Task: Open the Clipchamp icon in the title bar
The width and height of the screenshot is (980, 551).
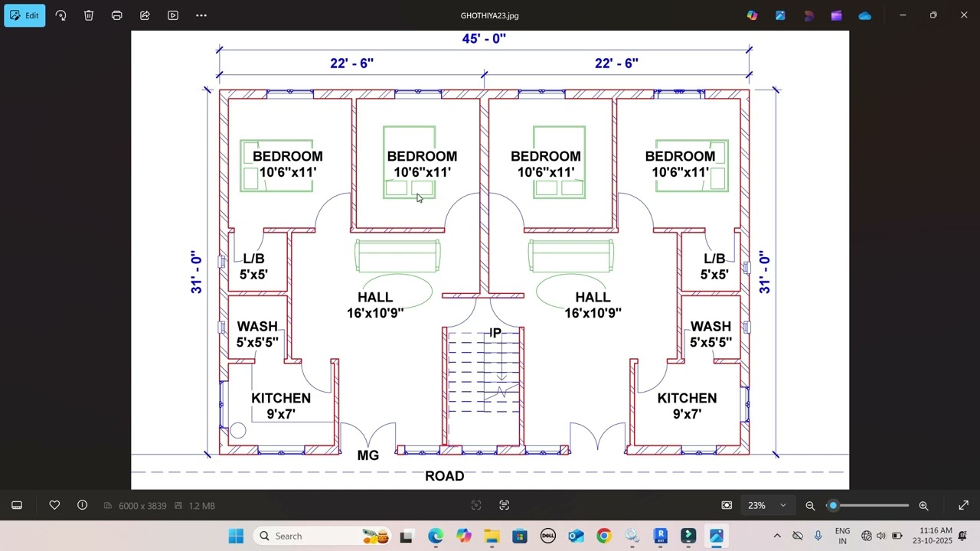Action: click(x=836, y=15)
